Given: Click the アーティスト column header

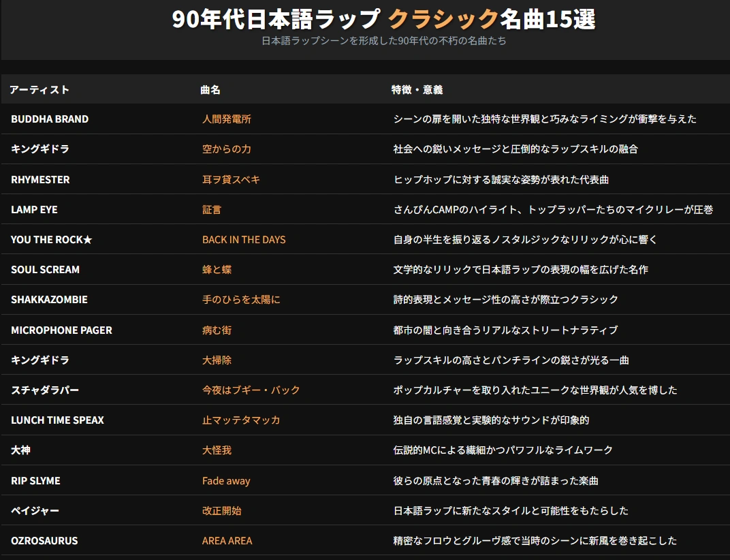Looking at the screenshot, I should [x=39, y=89].
